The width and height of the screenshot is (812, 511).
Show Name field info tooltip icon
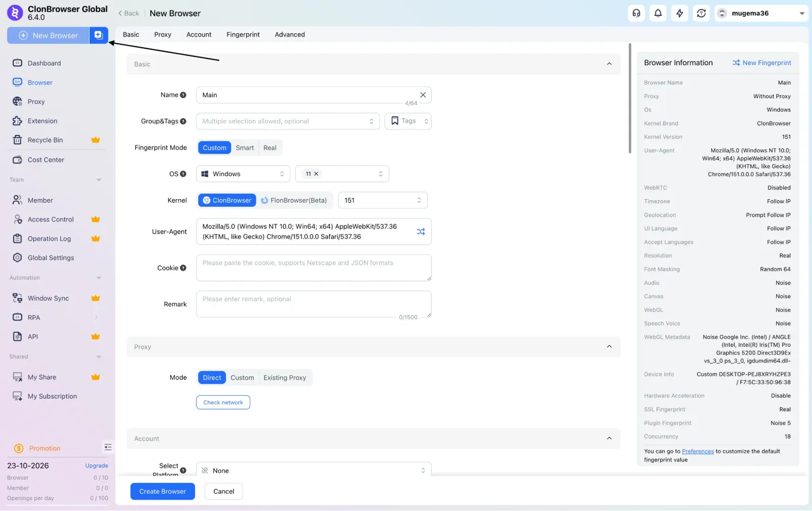(183, 95)
